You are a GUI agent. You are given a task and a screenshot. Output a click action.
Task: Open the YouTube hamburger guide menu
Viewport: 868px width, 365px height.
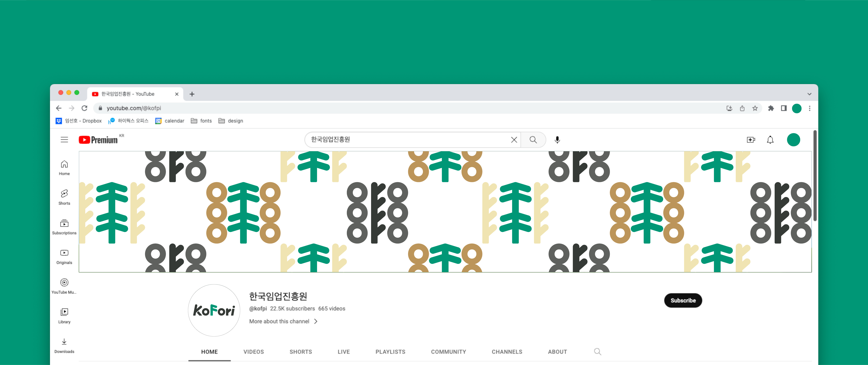(x=64, y=140)
